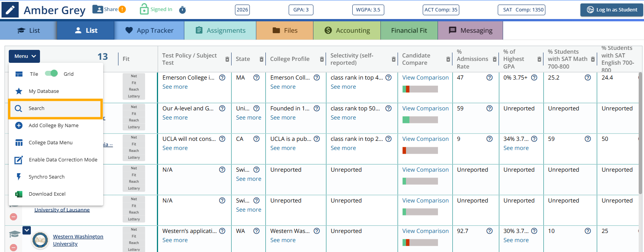Click the Signed In lock icon

point(144,9)
